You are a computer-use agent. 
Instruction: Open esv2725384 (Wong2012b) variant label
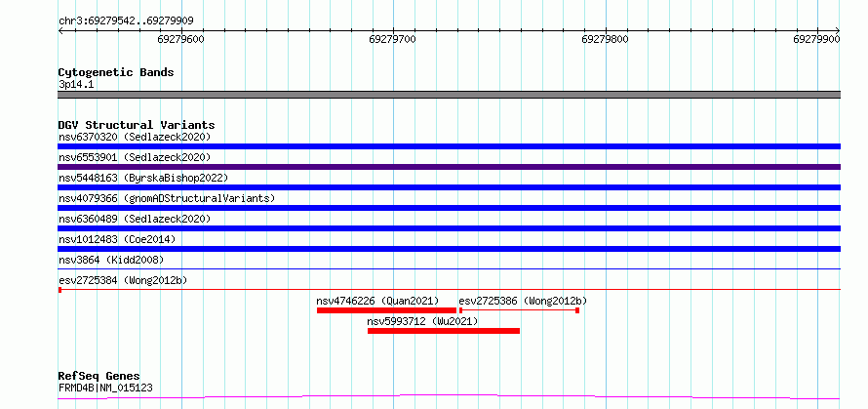coord(123,280)
